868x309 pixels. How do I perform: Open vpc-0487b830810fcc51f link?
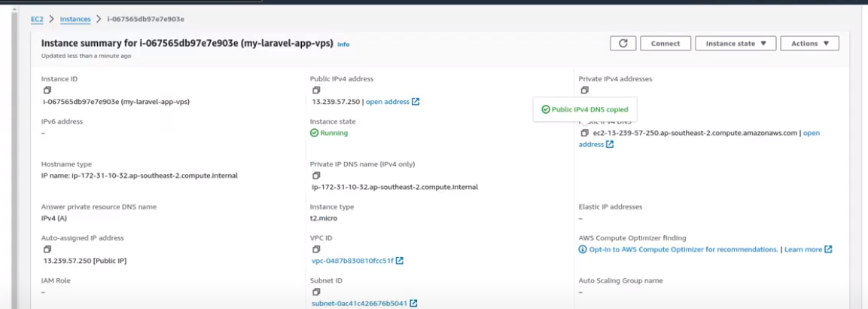click(352, 261)
